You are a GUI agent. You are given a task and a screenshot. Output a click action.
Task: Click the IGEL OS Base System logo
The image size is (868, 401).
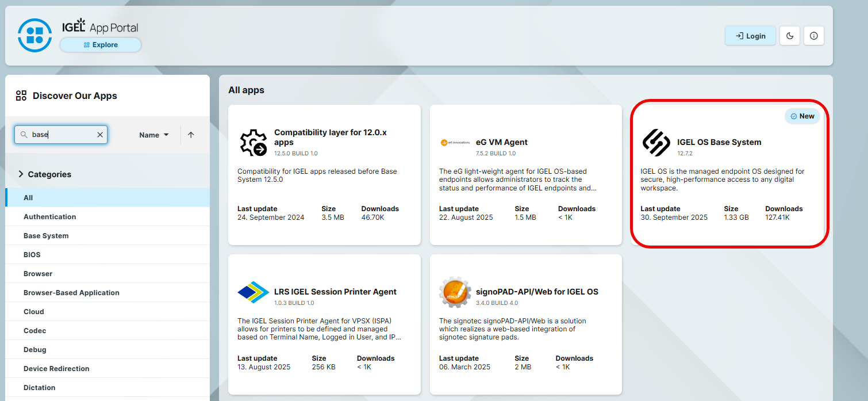click(x=656, y=143)
